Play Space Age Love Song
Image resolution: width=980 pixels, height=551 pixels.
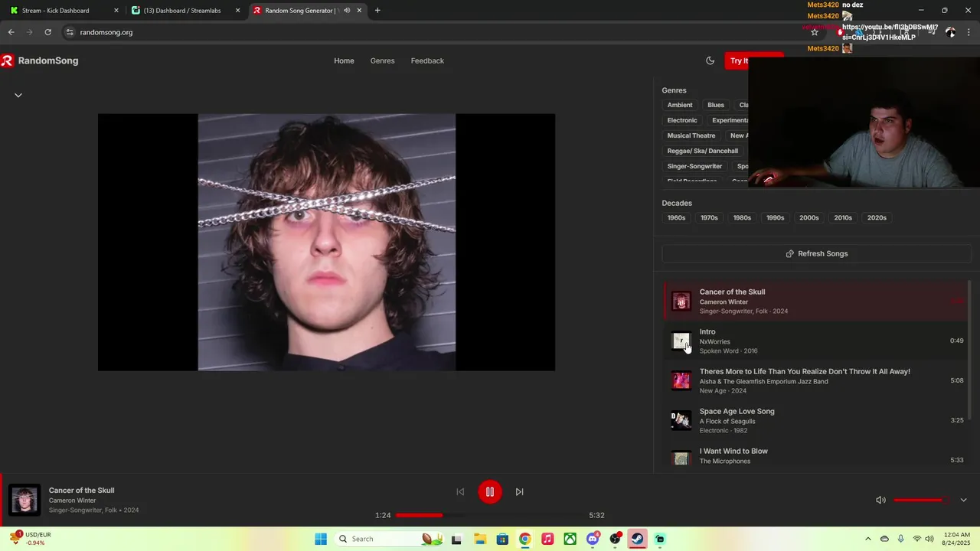[816, 420]
